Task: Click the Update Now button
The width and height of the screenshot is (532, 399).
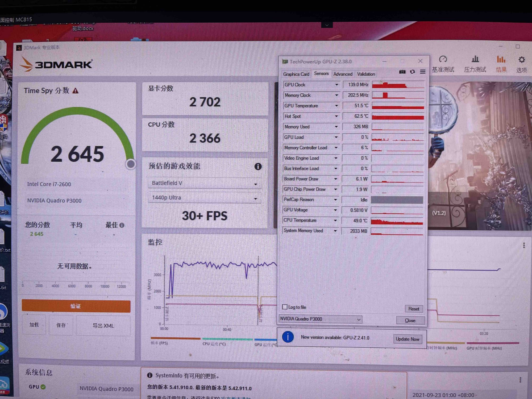Action: tap(407, 339)
